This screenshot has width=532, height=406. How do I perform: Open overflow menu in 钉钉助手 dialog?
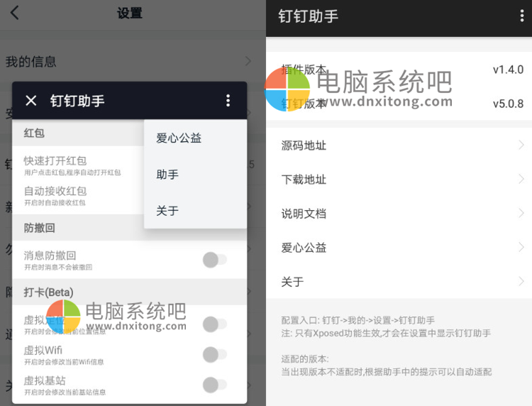(x=228, y=101)
